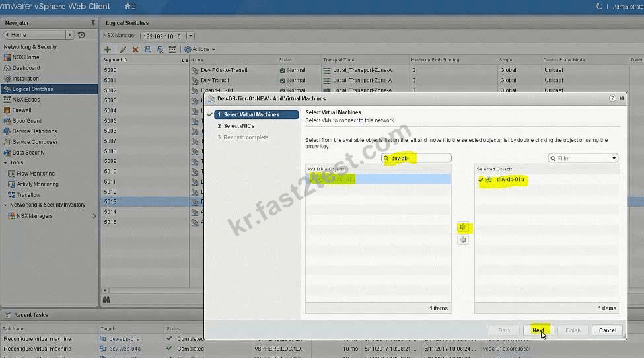Move object back left with arrow button

pos(463,240)
